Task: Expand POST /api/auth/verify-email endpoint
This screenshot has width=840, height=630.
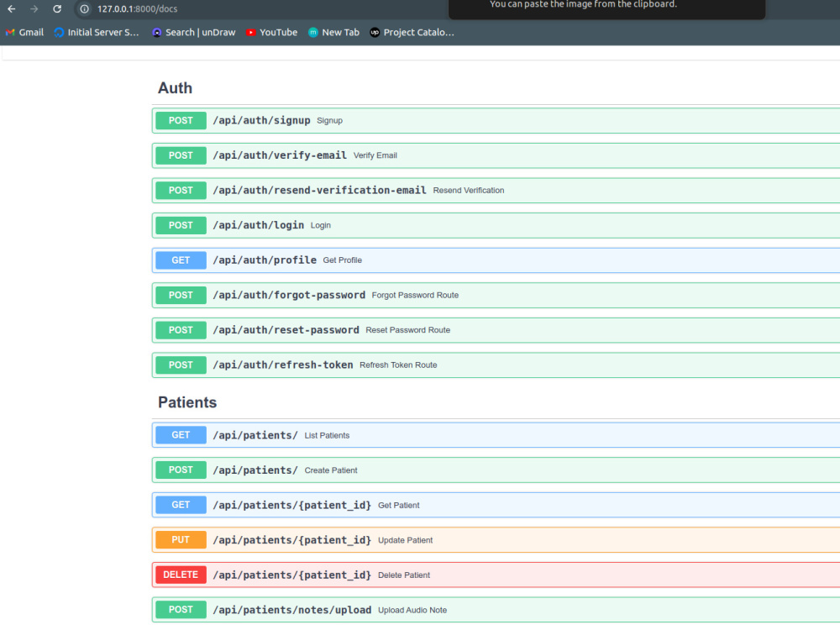Action: pyautogui.click(x=496, y=155)
